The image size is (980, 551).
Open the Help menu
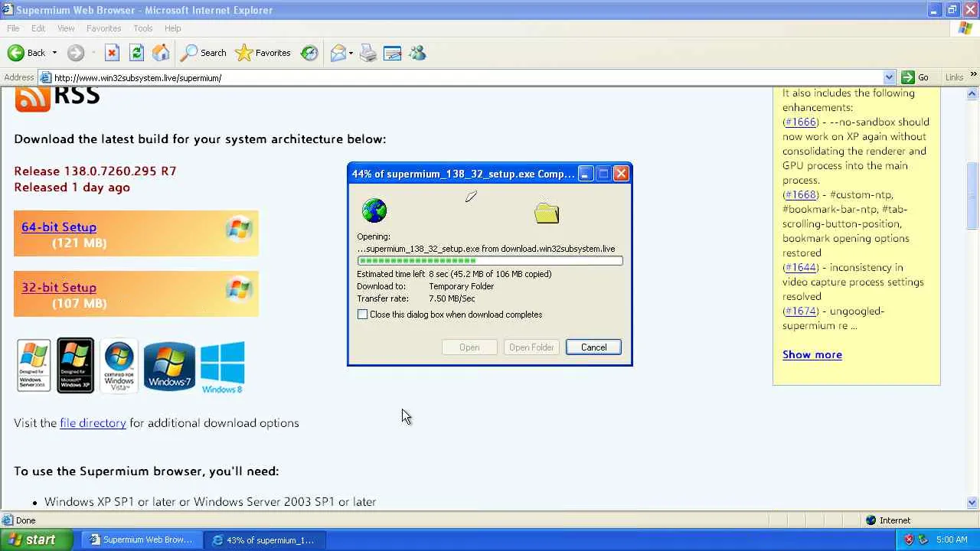click(x=172, y=28)
